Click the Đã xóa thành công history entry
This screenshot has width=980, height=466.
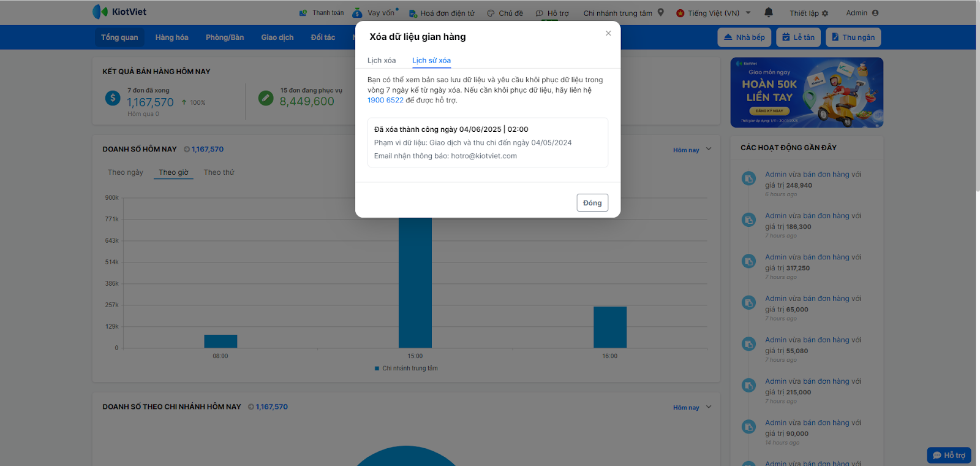click(488, 142)
